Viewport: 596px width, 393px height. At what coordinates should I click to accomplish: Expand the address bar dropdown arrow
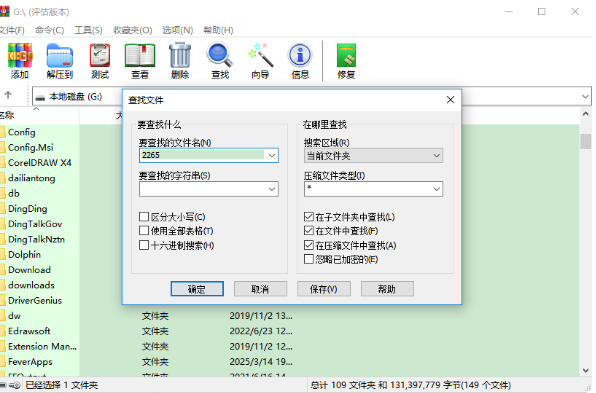coord(585,96)
